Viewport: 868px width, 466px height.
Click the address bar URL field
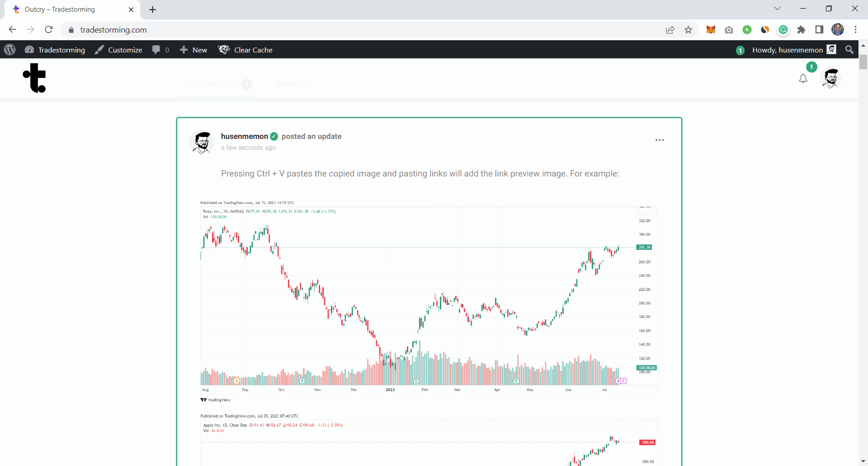click(x=316, y=30)
